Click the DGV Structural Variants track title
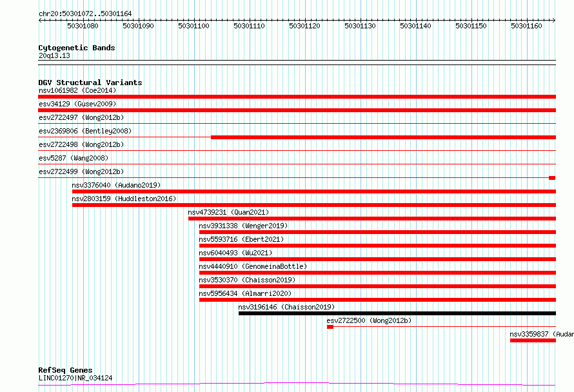Screen dimensions: 574x392 (90, 83)
